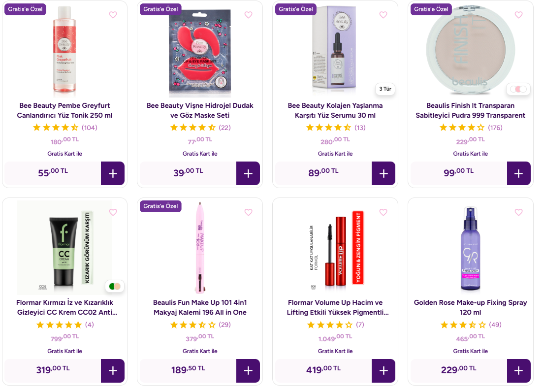View the Golden Rose fixing spray image
544x392 pixels.
coord(471,248)
